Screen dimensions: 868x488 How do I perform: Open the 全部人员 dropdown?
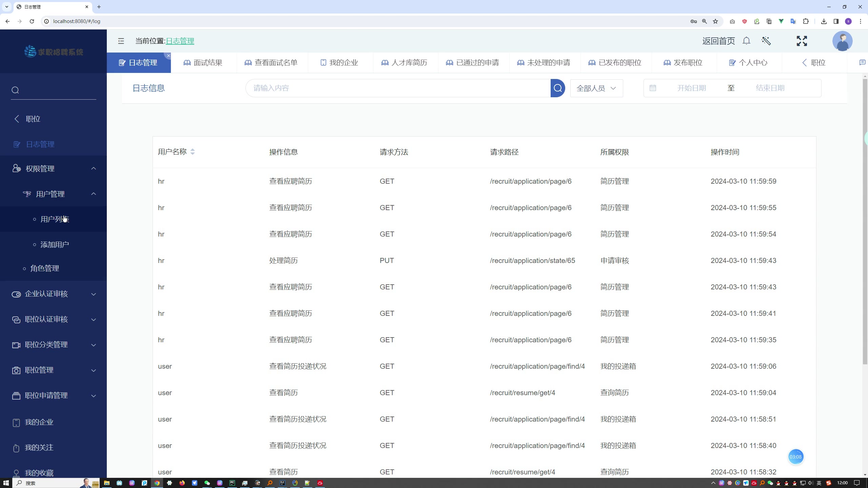pos(596,88)
